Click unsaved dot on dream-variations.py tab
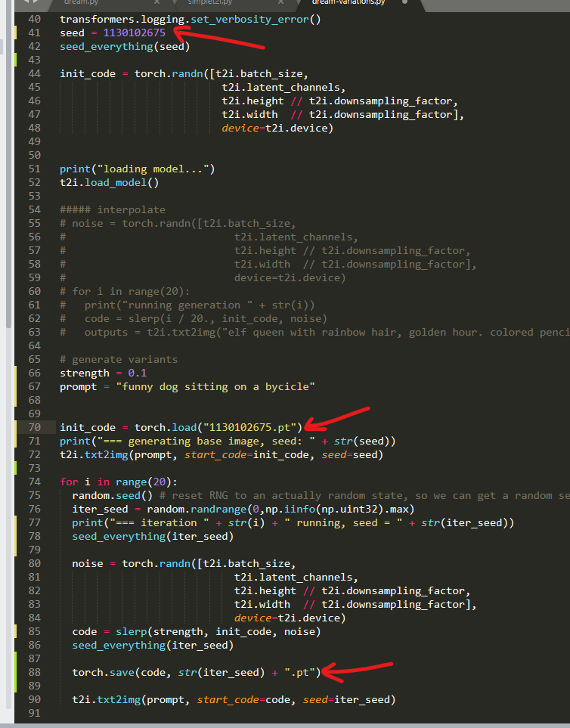This screenshot has width=570, height=728. 404,2
